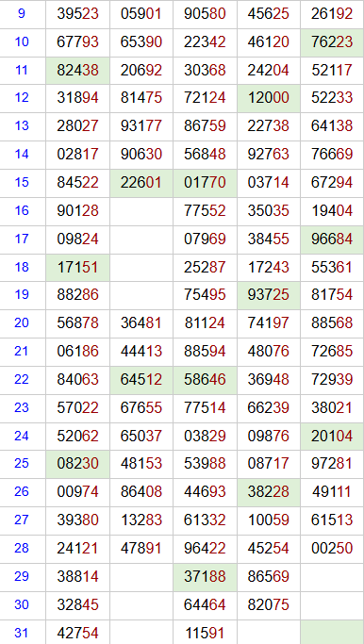Viewport: 364px width, 644px height.
Task: Click cell 74197
Action: pyautogui.click(x=268, y=323)
